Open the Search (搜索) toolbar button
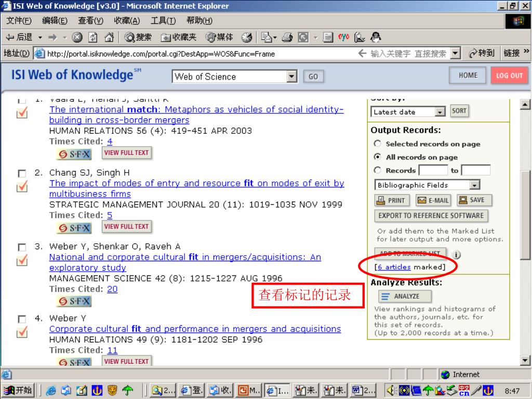This screenshot has width=532, height=399. pos(138,37)
